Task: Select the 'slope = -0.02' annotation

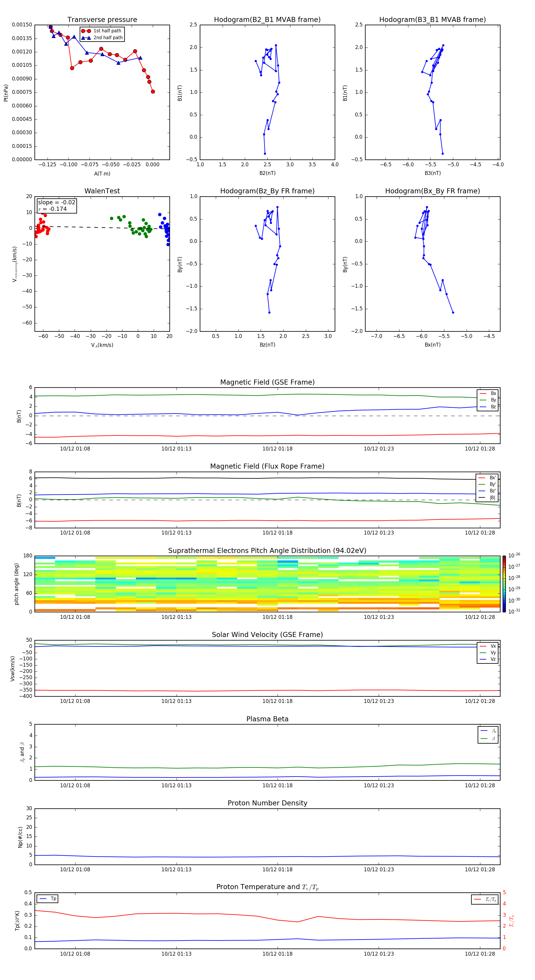Action: coord(56,203)
